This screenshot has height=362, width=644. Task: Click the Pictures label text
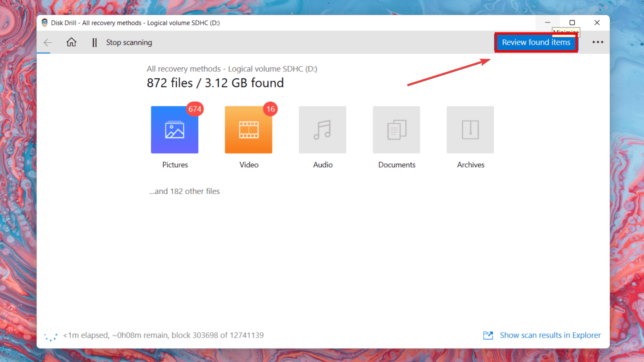tap(175, 165)
